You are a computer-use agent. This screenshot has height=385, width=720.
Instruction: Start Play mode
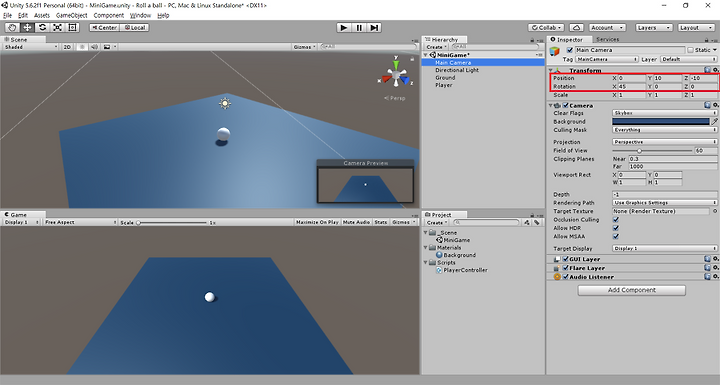coord(343,28)
